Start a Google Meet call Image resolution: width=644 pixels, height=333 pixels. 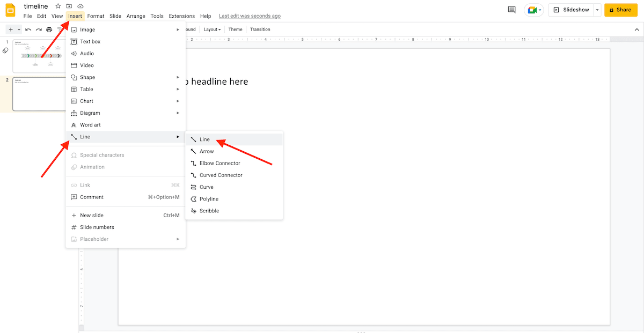(534, 10)
